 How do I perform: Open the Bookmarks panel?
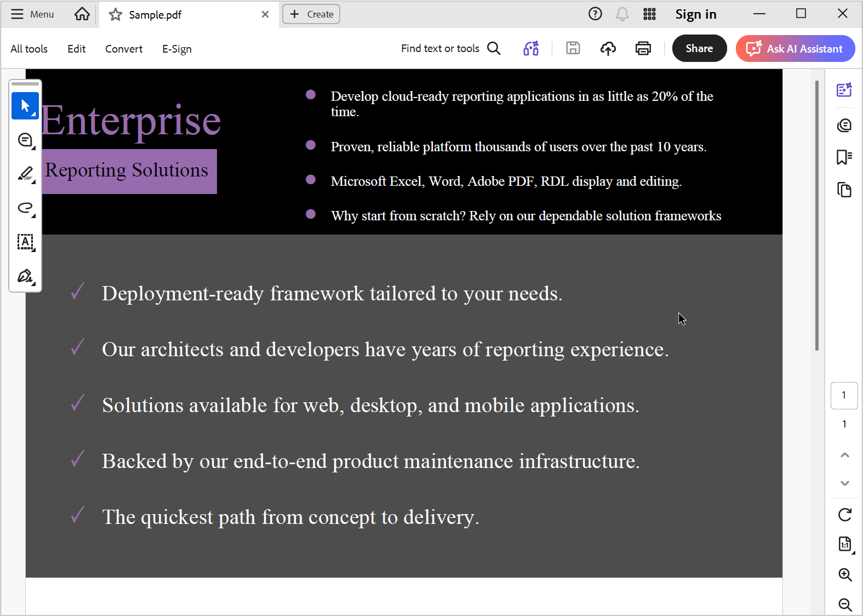click(x=844, y=157)
